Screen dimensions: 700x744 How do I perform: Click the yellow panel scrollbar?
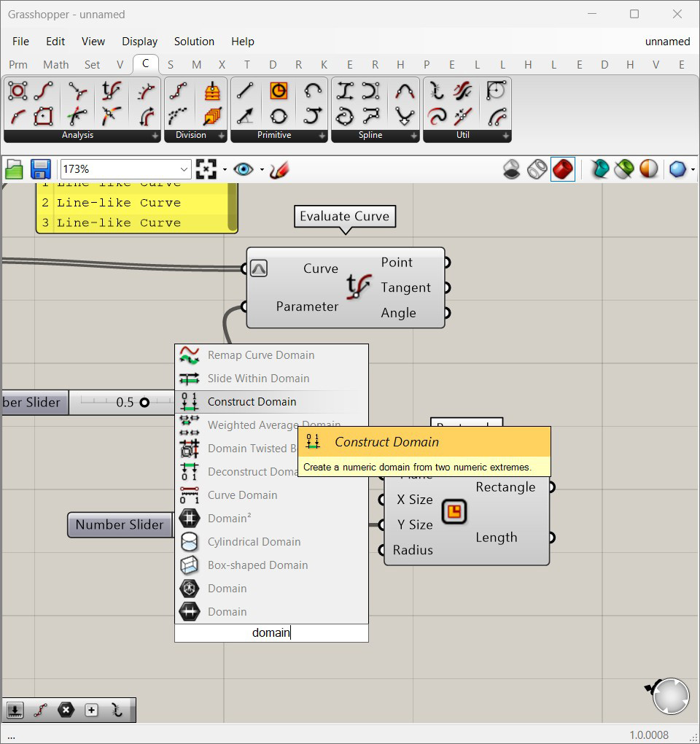233,207
